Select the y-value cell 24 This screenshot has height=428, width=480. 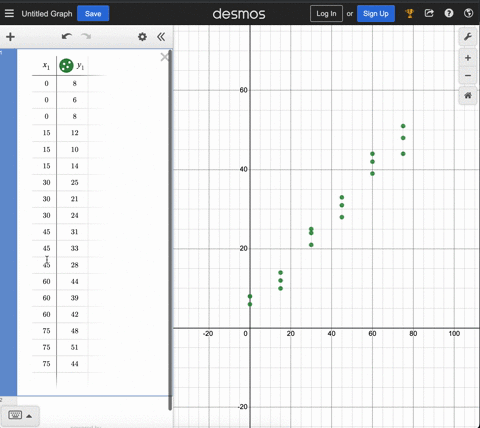tap(74, 215)
